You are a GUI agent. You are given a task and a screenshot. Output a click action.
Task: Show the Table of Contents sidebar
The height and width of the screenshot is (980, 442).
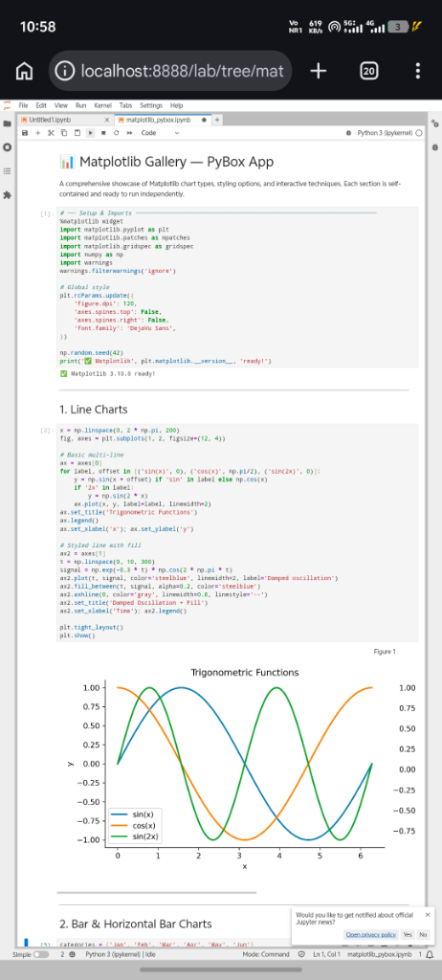pos(8,170)
